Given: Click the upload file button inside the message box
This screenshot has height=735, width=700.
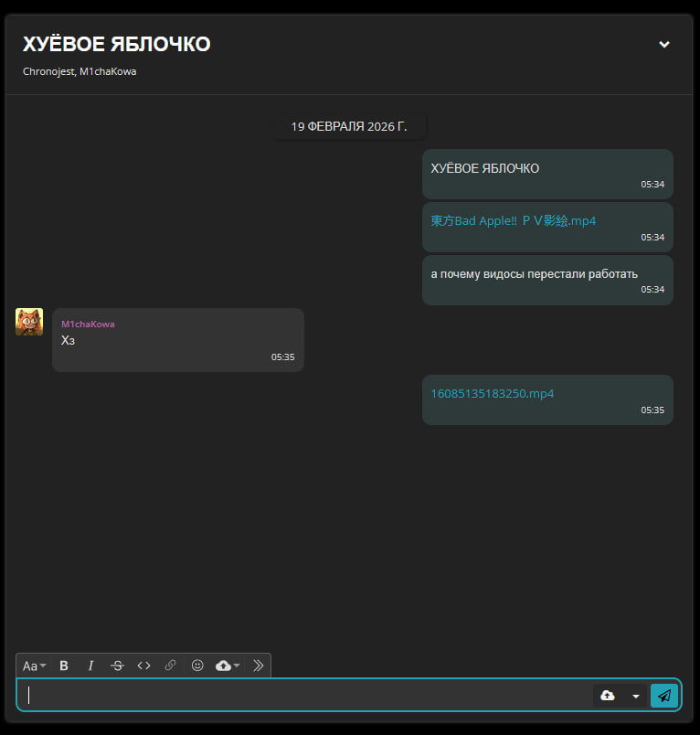Looking at the screenshot, I should click(608, 696).
